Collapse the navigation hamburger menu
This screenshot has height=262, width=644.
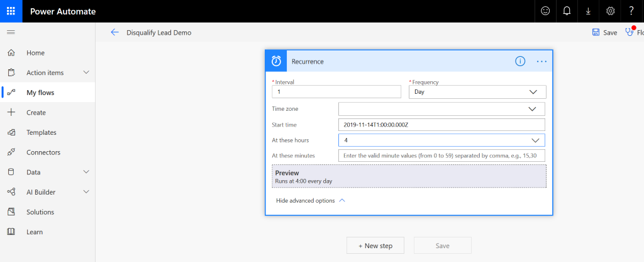click(x=11, y=32)
